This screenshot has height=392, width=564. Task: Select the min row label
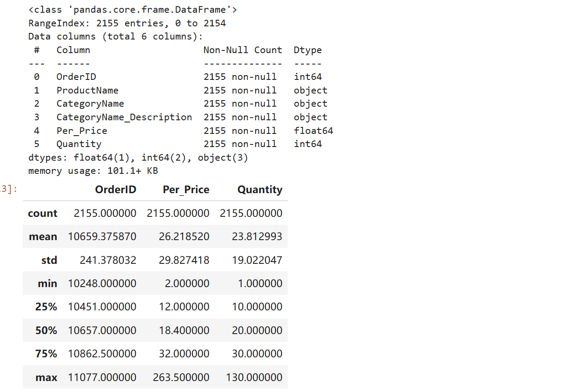tap(47, 284)
